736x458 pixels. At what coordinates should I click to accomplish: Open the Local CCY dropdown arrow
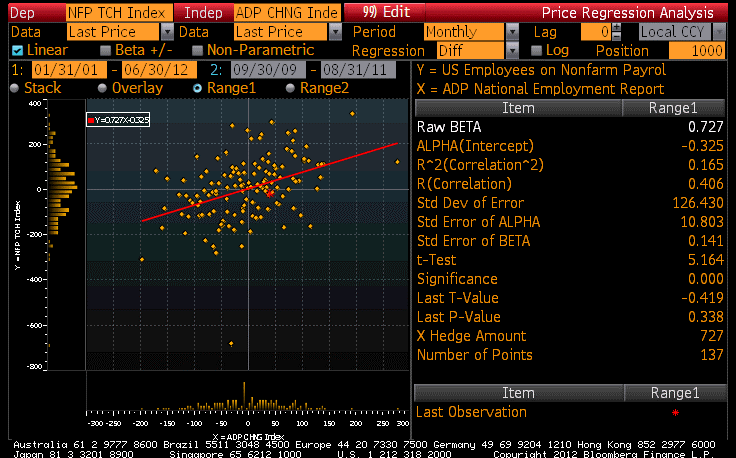tap(718, 32)
